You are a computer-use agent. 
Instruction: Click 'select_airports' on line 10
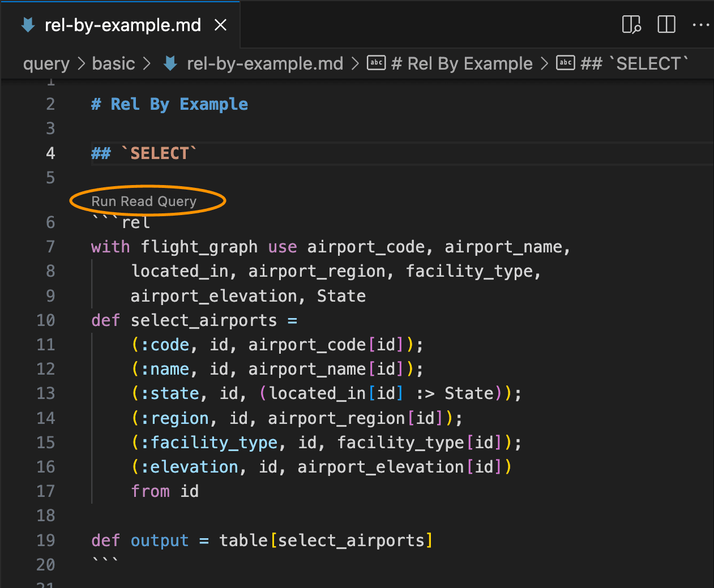click(x=204, y=320)
